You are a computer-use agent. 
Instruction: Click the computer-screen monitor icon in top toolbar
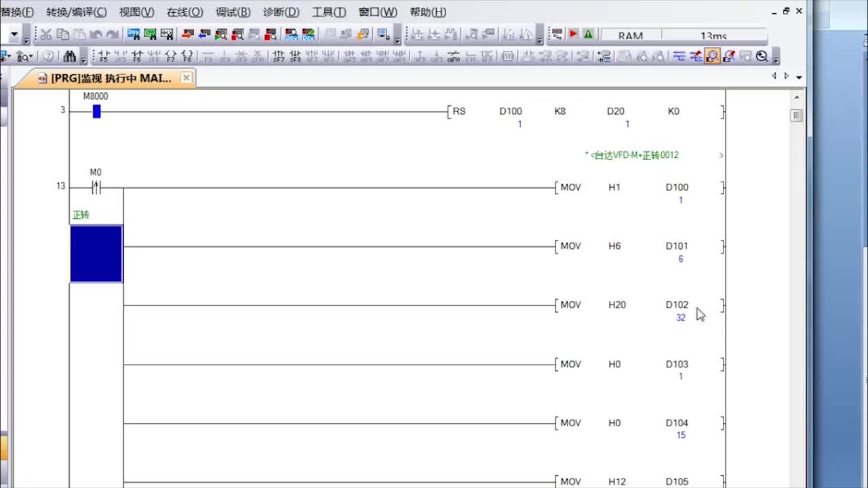(383, 34)
